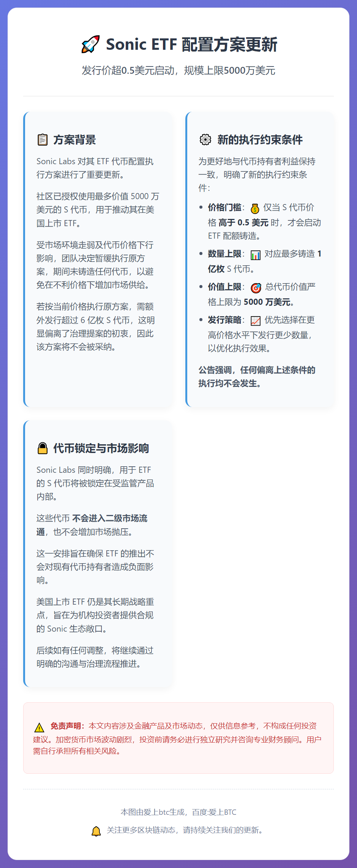Click the target icon after 价值上限
The width and height of the screenshot is (357, 868).
pos(256,288)
